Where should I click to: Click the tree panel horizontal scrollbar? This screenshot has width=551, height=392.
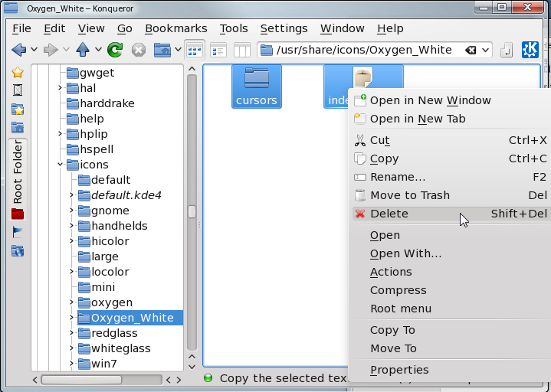pos(81,380)
